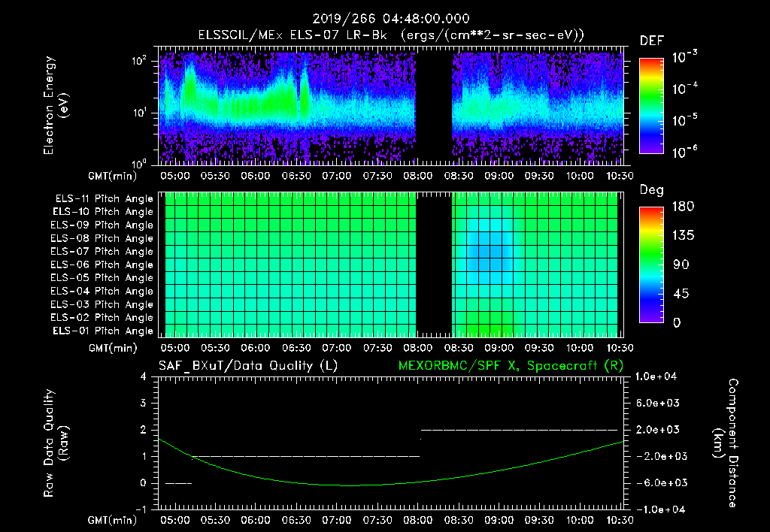Click the 09:00 time label under the pitch angle panel
Viewport: 770px width, 532px height.
(x=499, y=349)
